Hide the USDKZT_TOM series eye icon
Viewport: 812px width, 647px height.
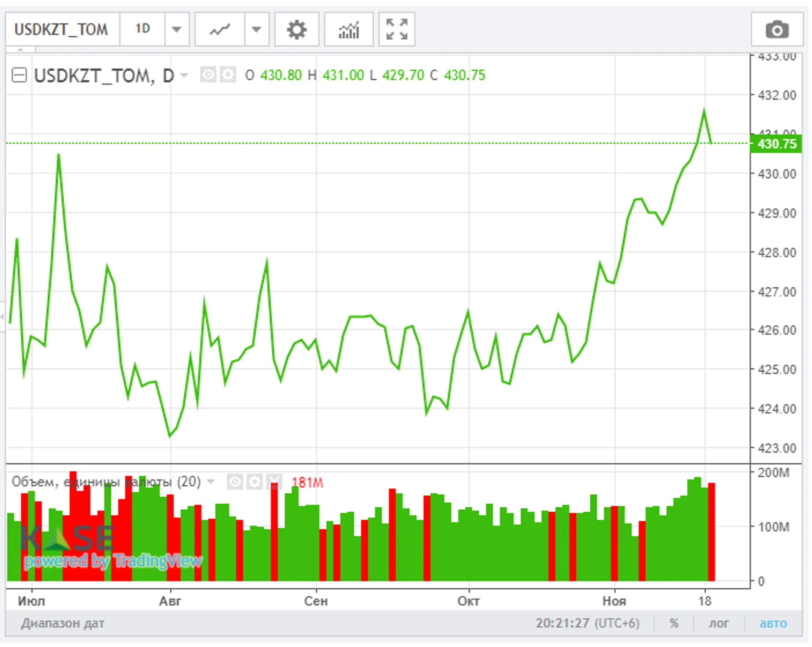coord(208,74)
